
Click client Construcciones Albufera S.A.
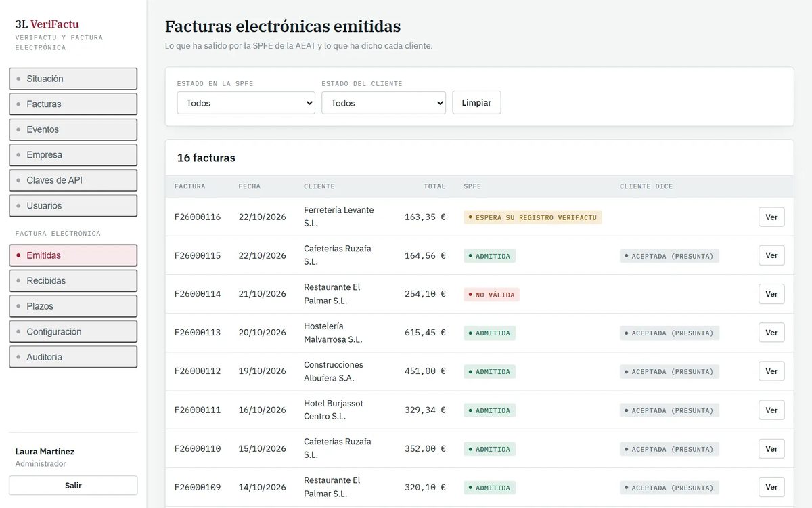click(x=334, y=371)
